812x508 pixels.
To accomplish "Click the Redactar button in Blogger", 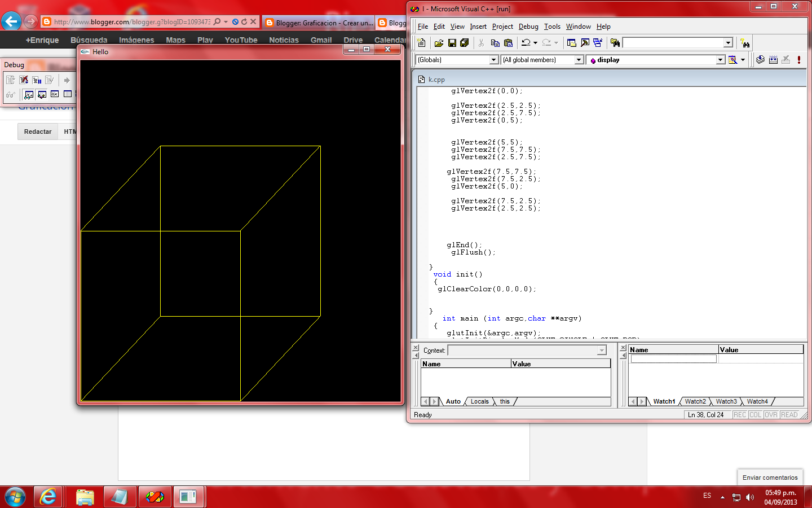I will click(x=38, y=132).
